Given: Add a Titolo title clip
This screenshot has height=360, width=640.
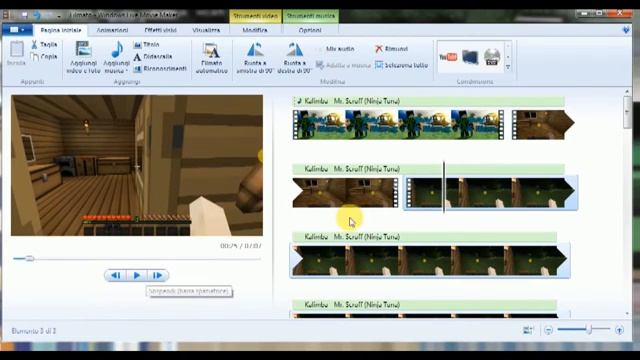Looking at the screenshot, I should 147,44.
